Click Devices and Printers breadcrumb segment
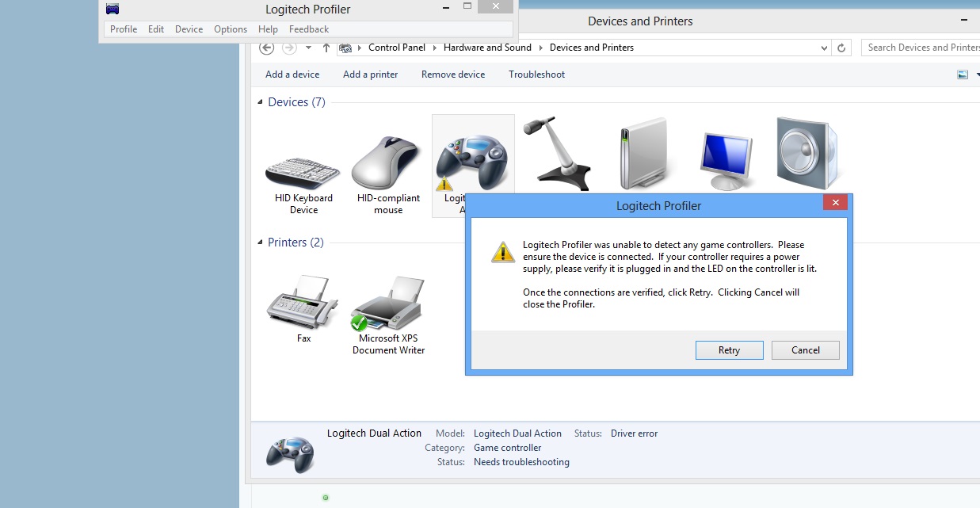980x508 pixels. pyautogui.click(x=592, y=48)
